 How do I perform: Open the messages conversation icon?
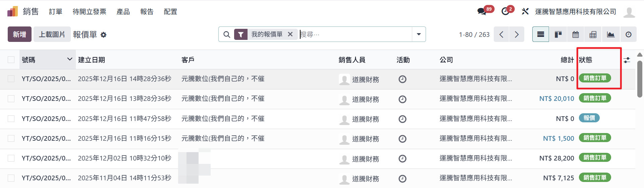[482, 11]
